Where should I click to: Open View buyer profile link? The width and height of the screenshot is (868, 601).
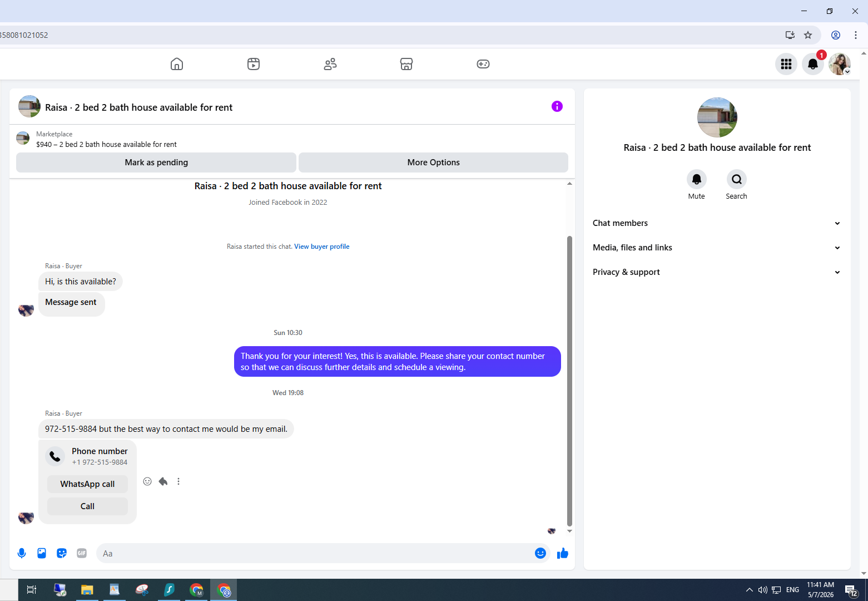pos(321,247)
